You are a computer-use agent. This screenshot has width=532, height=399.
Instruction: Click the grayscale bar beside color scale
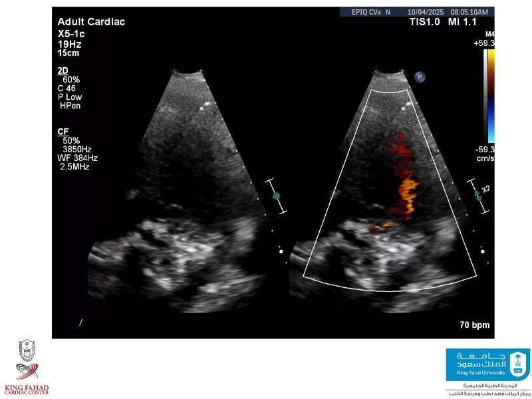coord(485,96)
